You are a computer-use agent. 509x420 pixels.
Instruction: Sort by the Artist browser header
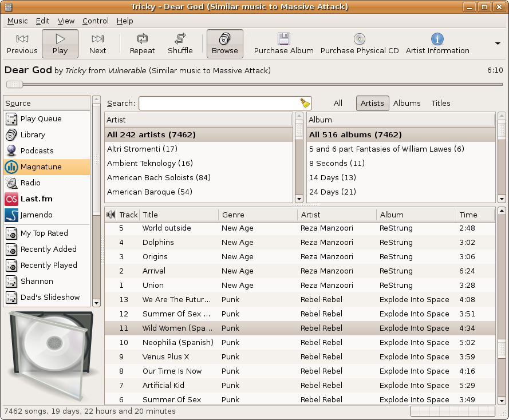coord(199,120)
